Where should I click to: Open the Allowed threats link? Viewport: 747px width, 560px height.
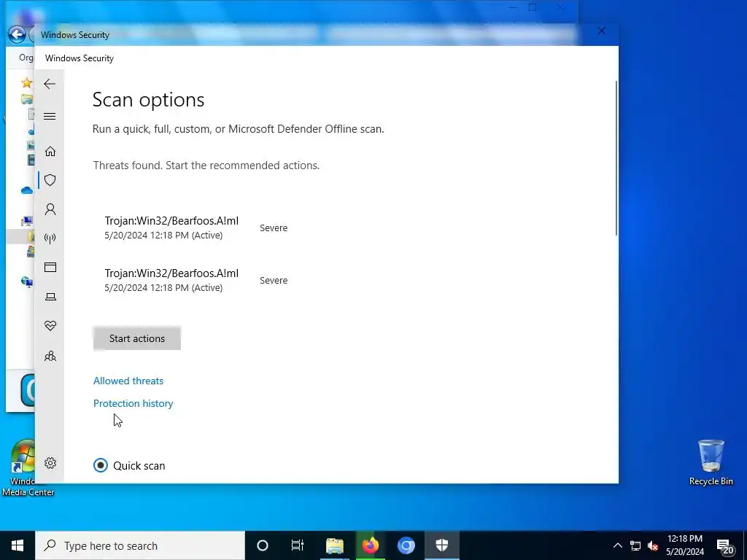pyautogui.click(x=128, y=381)
